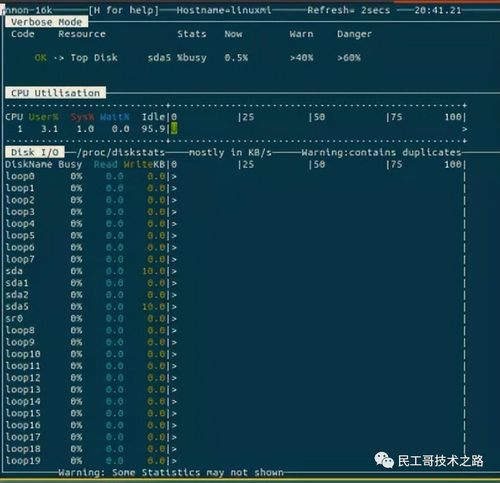The image size is (500, 483).
Task: Click the green OK status code
Action: click(40, 58)
